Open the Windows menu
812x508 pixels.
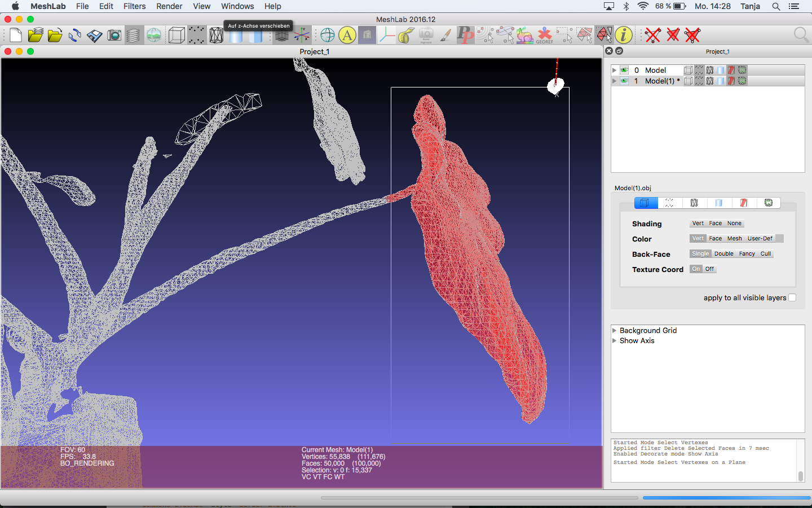click(237, 6)
